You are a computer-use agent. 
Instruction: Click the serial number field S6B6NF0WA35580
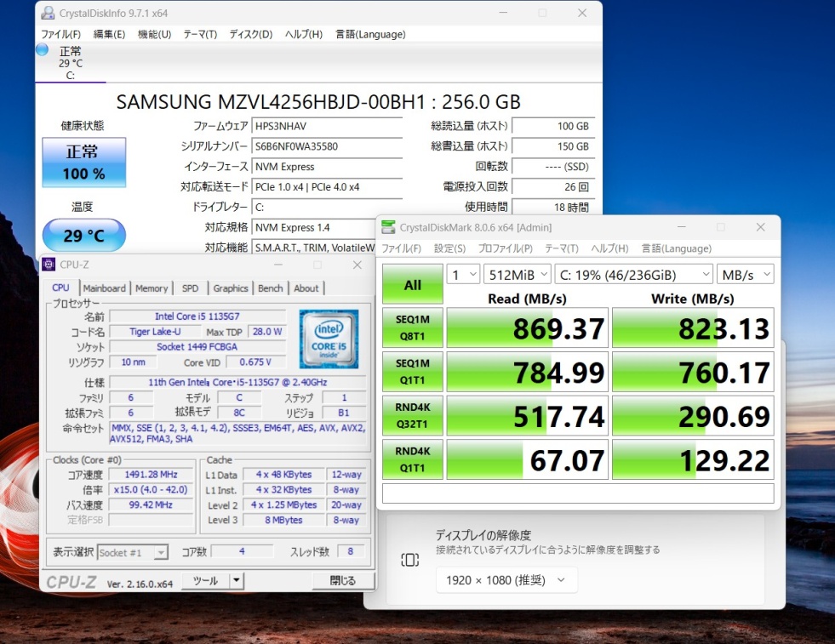click(x=327, y=146)
